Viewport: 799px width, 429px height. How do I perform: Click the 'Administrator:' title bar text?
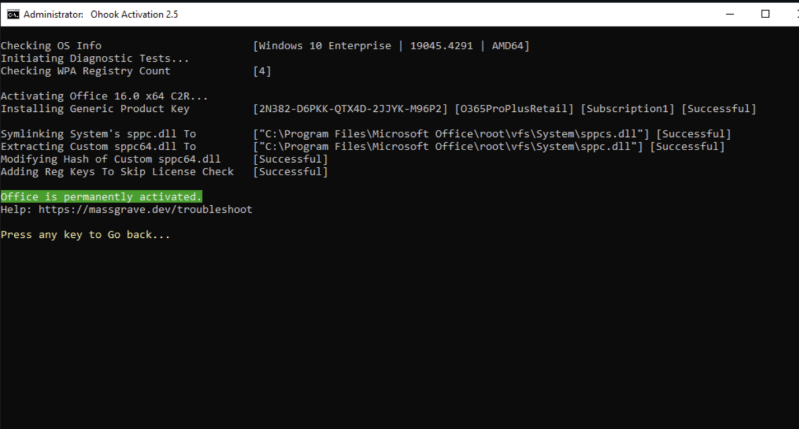[x=54, y=15]
